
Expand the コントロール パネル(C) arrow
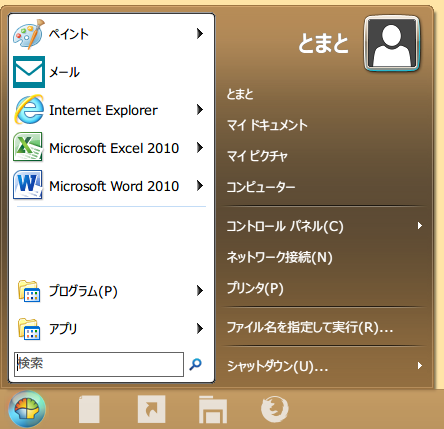[420, 226]
